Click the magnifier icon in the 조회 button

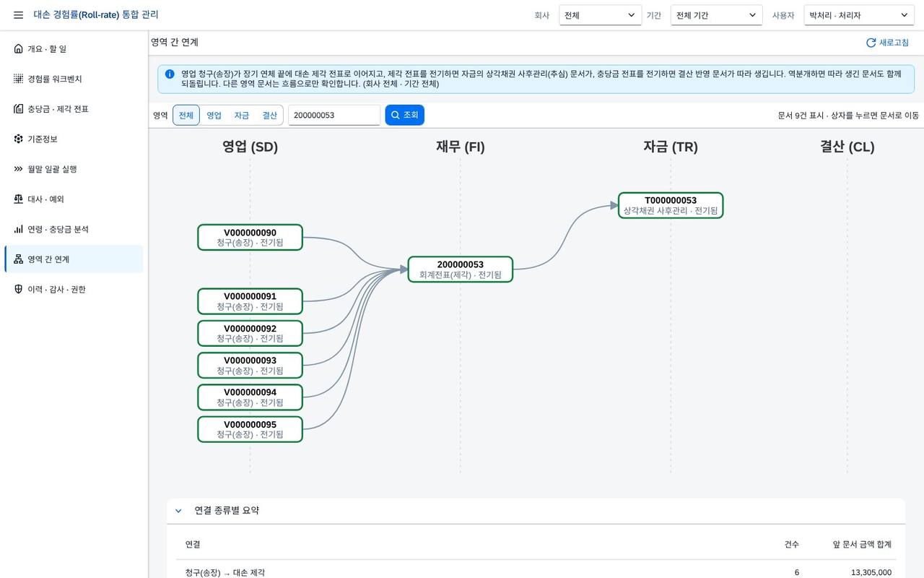tap(395, 115)
